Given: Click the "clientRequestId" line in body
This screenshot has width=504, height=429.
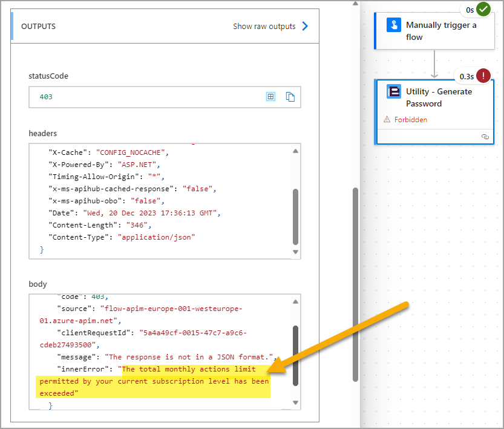Looking at the screenshot, I should (x=143, y=339).
